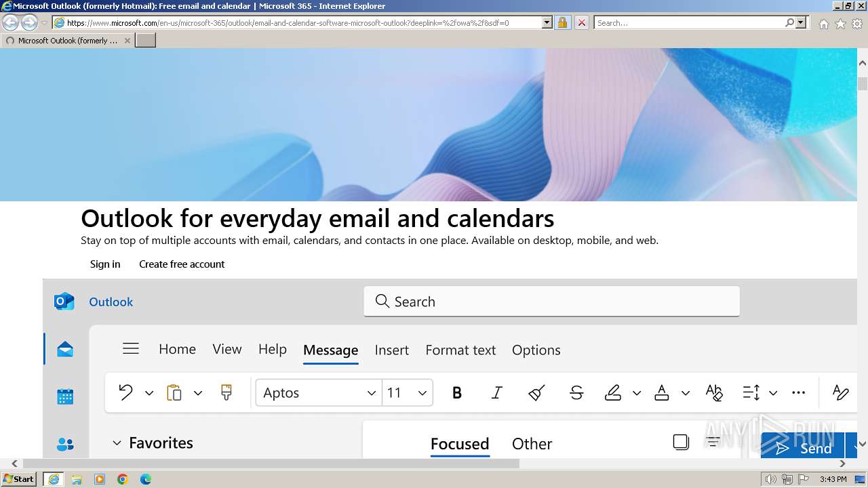Open the Home ribbon tab
The width and height of the screenshot is (868, 488).
(x=177, y=349)
